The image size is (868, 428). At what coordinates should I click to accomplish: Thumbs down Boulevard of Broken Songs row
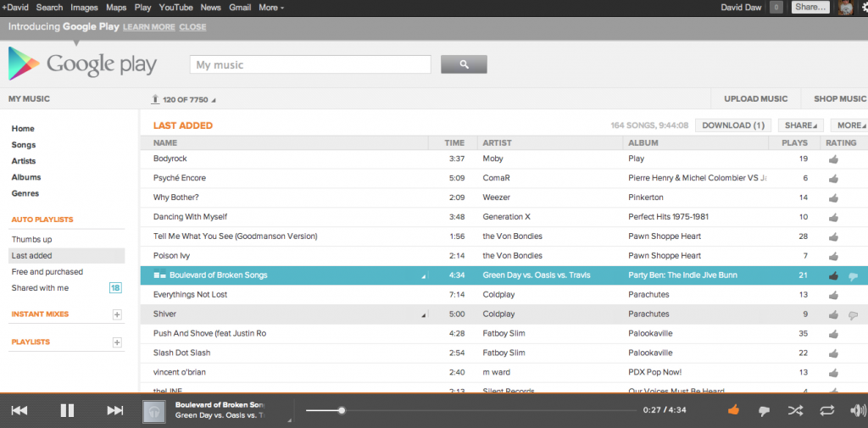(x=853, y=277)
